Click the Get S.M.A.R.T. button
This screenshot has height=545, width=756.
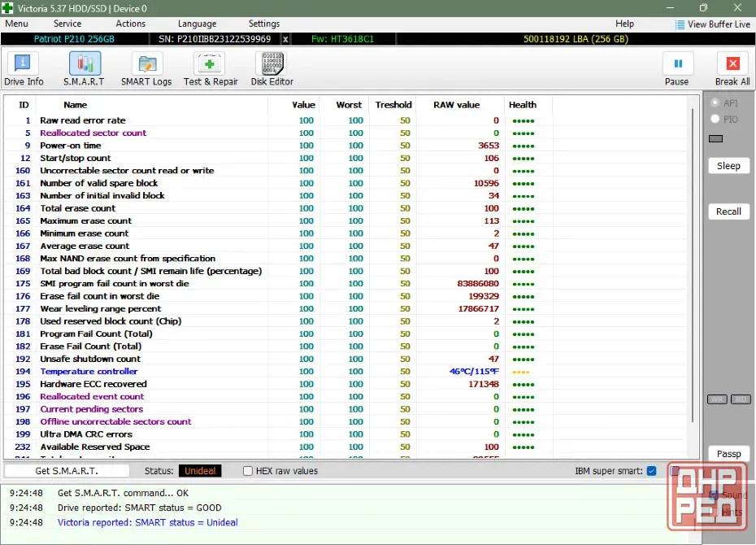point(67,471)
